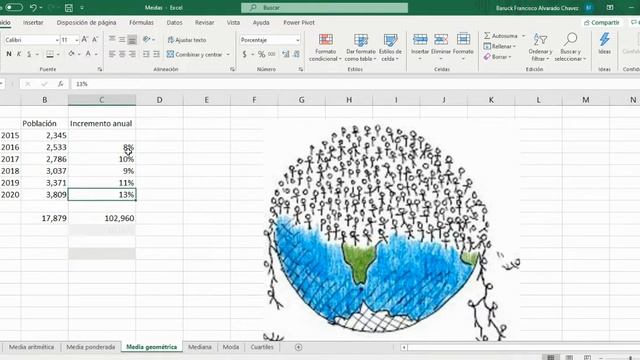Image resolution: width=640 pixels, height=360 pixels.
Task: Open Dar formato como tabla menu
Action: tap(360, 47)
